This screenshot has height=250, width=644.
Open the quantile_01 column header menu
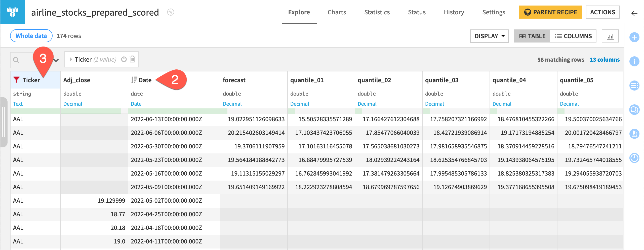pyautogui.click(x=307, y=80)
